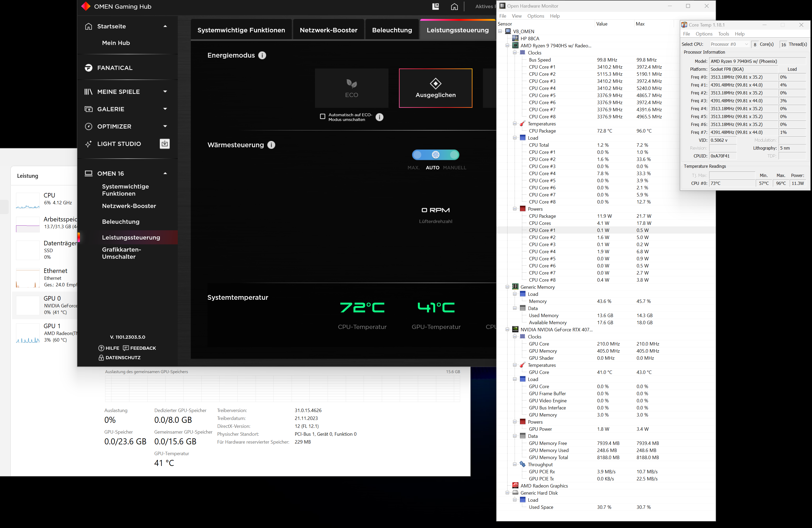Select GPU 1 AMD Radeon performance thumbnail
This screenshot has width=812, height=528.
[28, 333]
